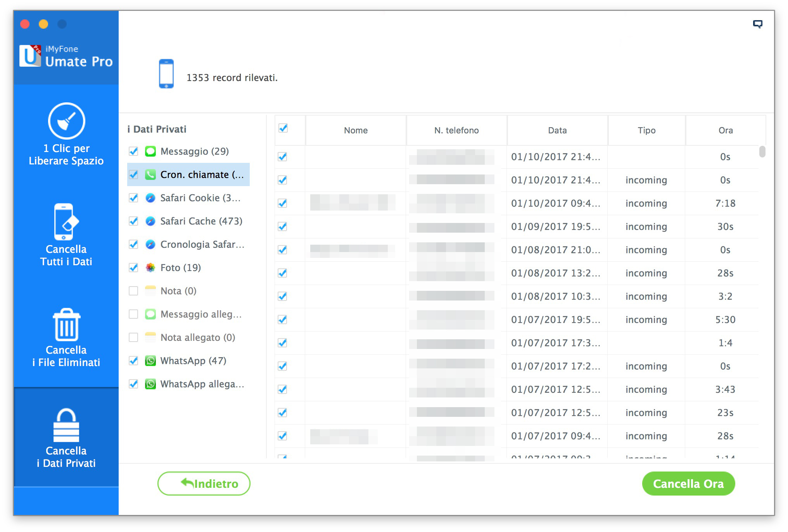788x532 pixels.
Task: Toggle the select-all checkbox in table header
Action: (283, 128)
